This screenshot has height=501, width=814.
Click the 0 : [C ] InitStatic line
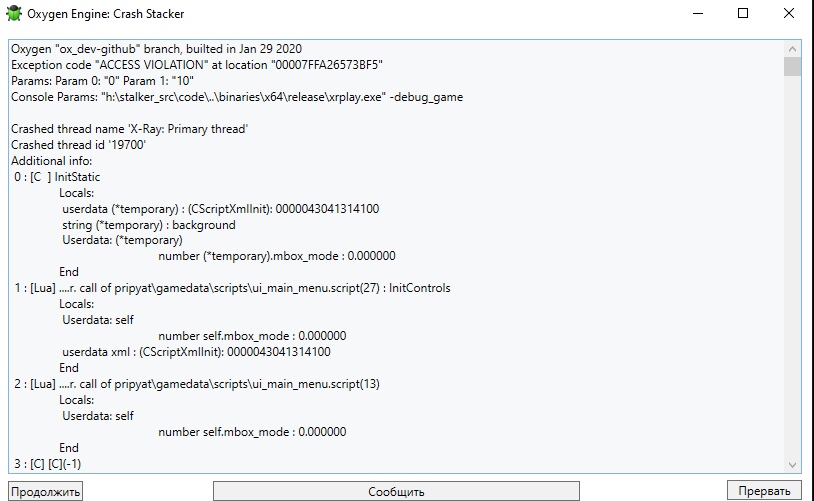(57, 177)
